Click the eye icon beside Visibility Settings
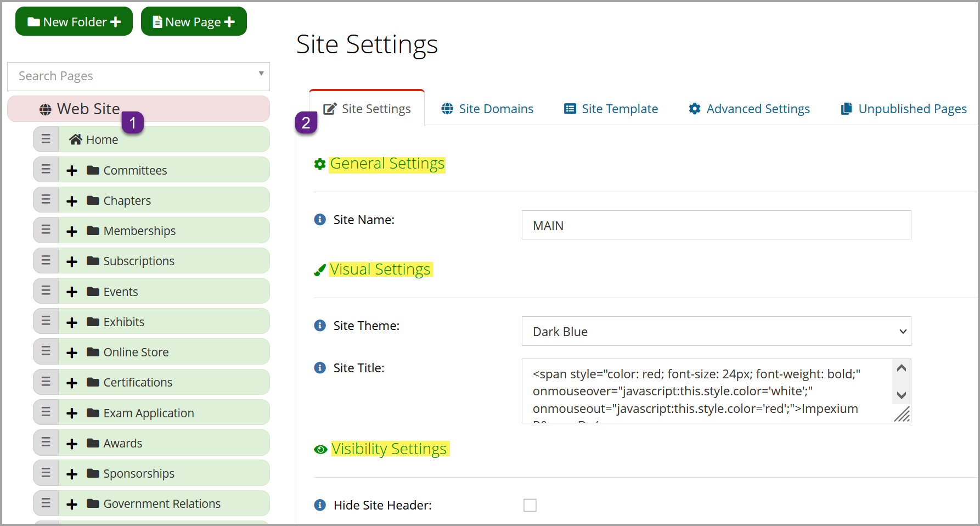The image size is (980, 526). tap(320, 450)
